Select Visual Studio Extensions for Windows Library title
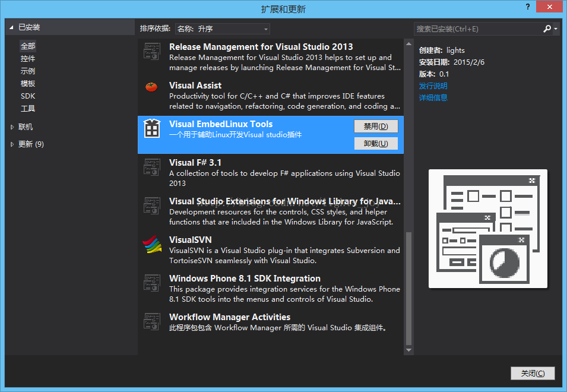Viewport: 567px width, 392px height. (x=285, y=201)
